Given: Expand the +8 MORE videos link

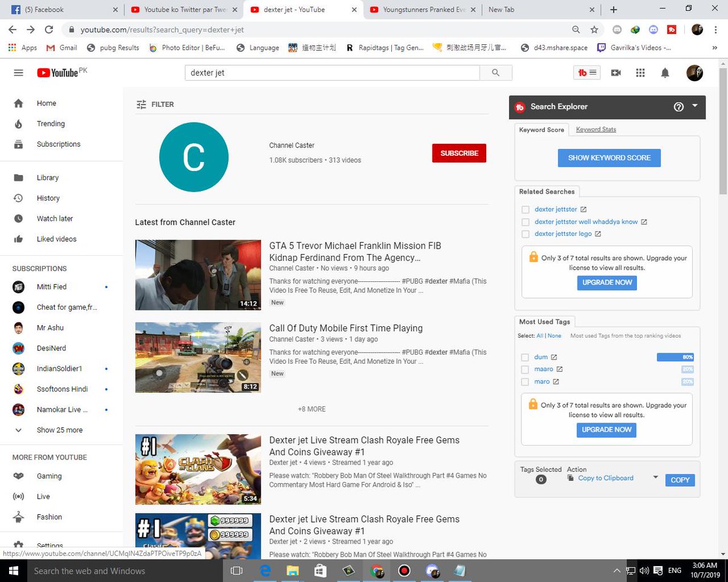Looking at the screenshot, I should (x=312, y=409).
